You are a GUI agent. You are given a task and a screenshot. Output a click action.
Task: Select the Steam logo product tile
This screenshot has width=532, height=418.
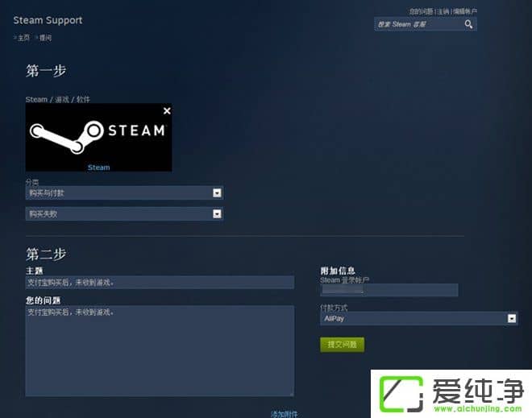pos(98,137)
